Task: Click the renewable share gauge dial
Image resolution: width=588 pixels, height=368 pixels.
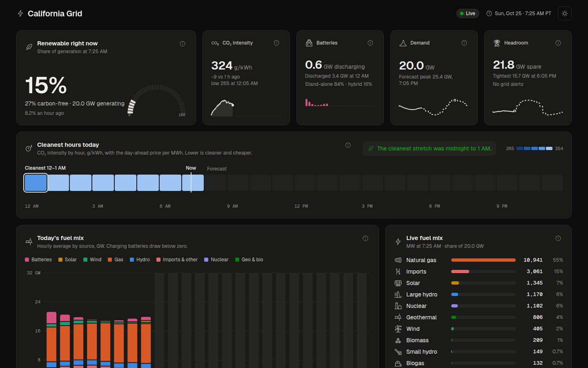Action: click(157, 101)
